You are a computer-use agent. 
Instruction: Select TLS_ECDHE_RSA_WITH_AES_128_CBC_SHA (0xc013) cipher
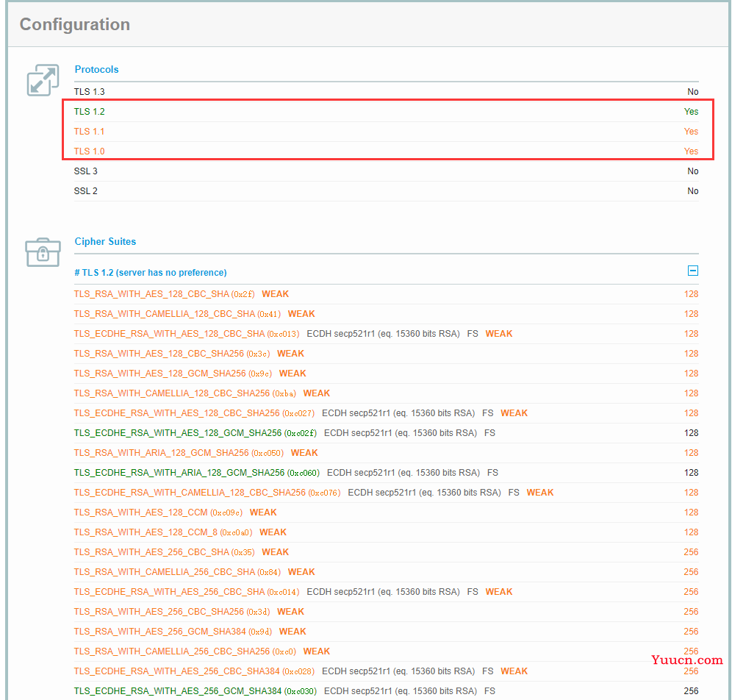pyautogui.click(x=187, y=334)
